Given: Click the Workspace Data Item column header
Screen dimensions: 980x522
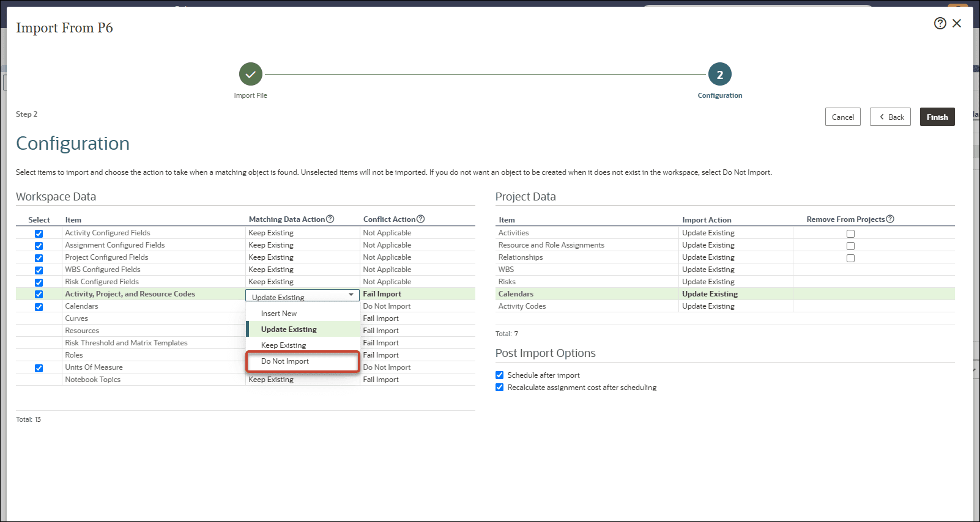Looking at the screenshot, I should tap(73, 220).
